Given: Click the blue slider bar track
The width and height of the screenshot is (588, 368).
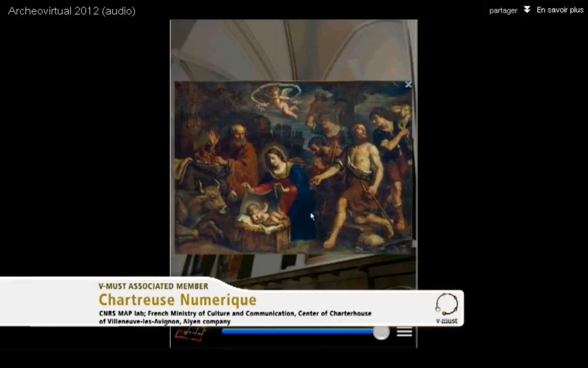Looking at the screenshot, I should coord(298,331).
